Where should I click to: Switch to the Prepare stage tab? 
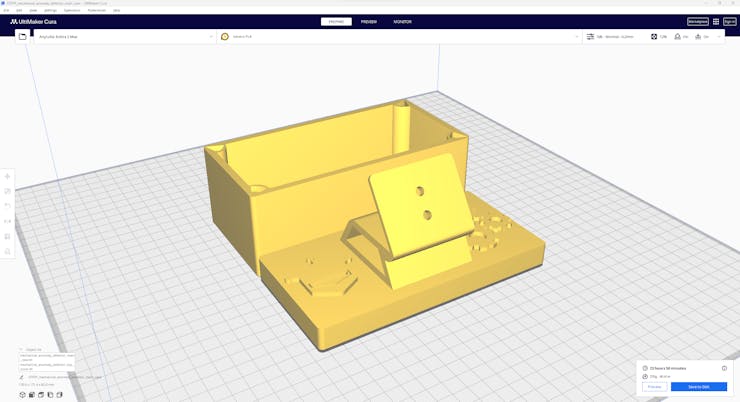click(336, 22)
